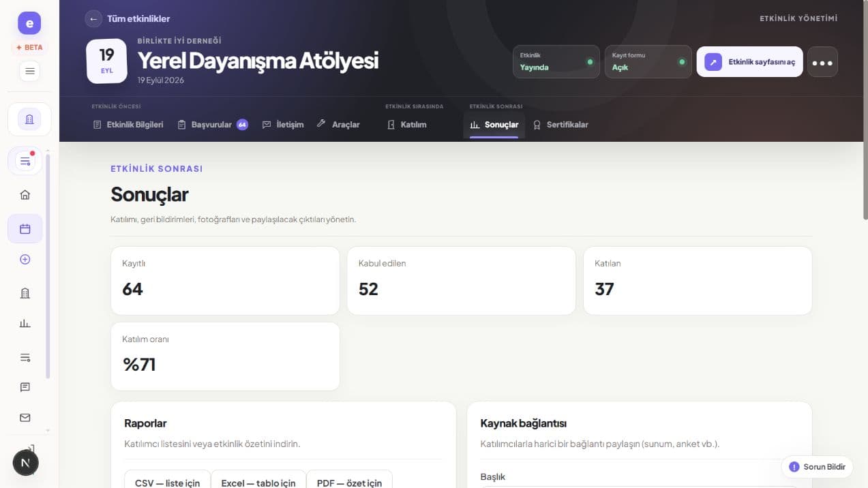Go to home icon in sidebar
This screenshot has height=488, width=868.
click(x=25, y=195)
